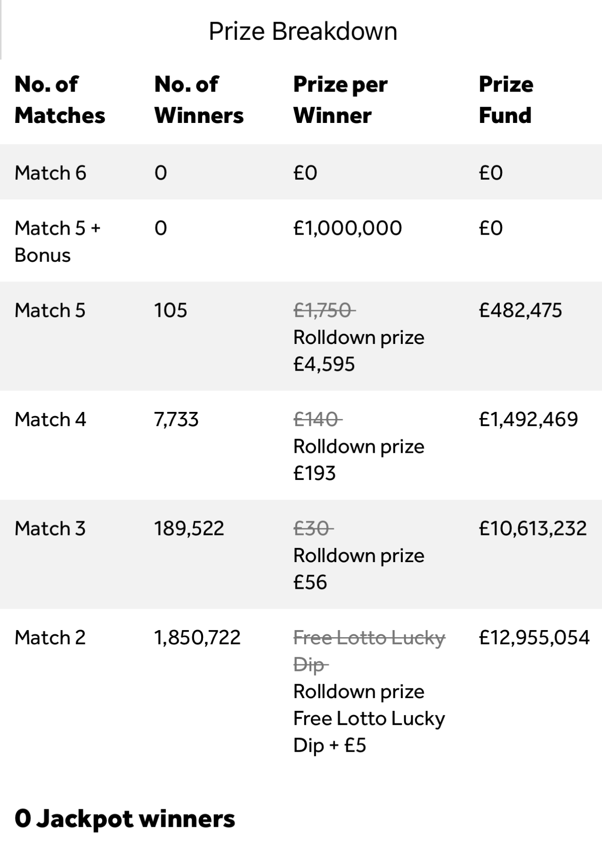Select the 1,850,722 winners count
This screenshot has height=868, width=602.
click(x=197, y=637)
